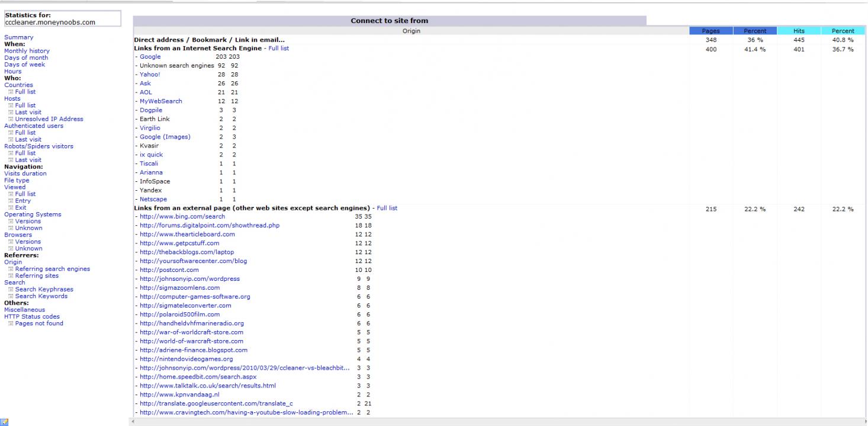The width and height of the screenshot is (868, 426).
Task: Open the http://www.bing.com/search referrer
Action: coord(182,217)
